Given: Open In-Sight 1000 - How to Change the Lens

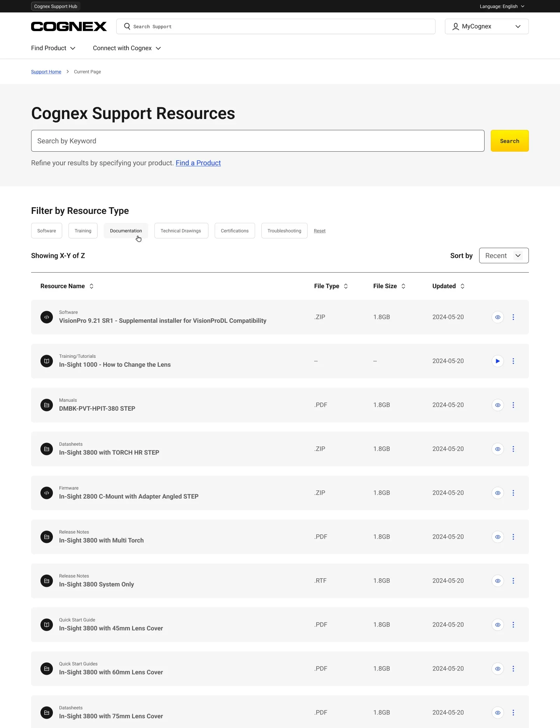Looking at the screenshot, I should click(115, 365).
